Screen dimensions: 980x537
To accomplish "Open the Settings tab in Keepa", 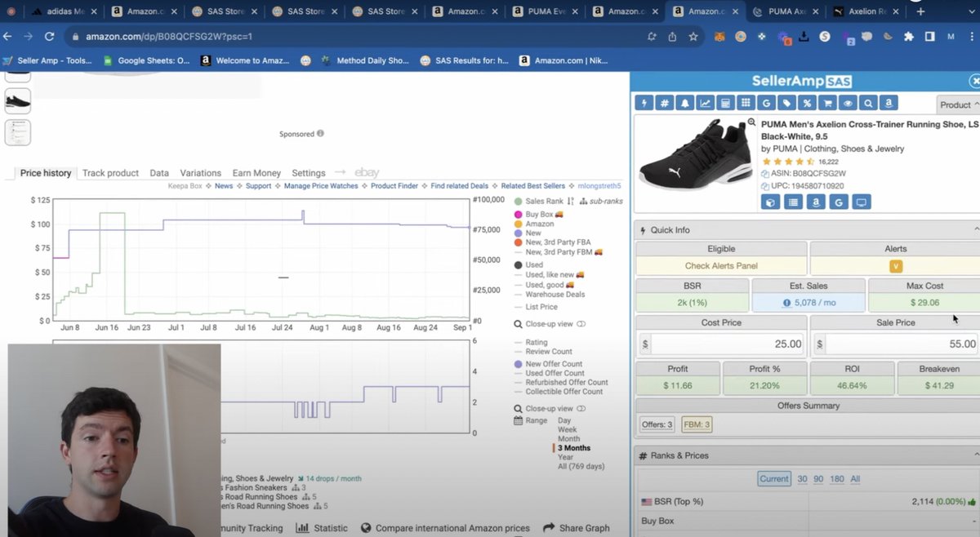I will 309,173.
